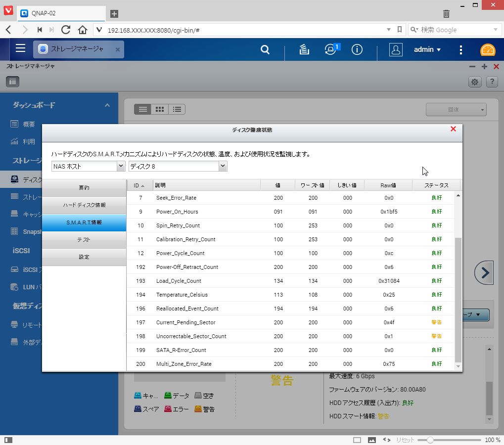Click the page actions code icon
Image resolution: width=504 pixels, height=445 pixels.
coord(387,440)
